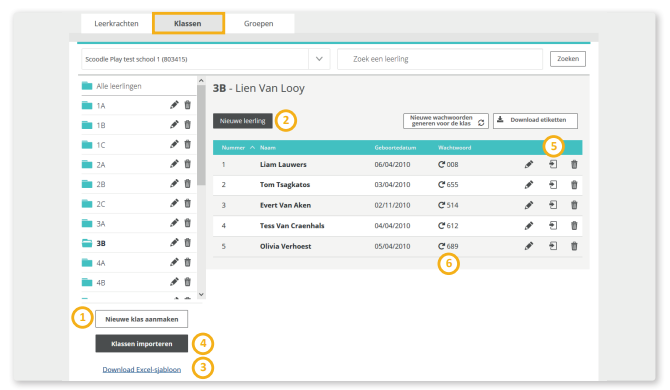Switch to the Leerkrachten tab
670x390 pixels.
pyautogui.click(x=116, y=23)
